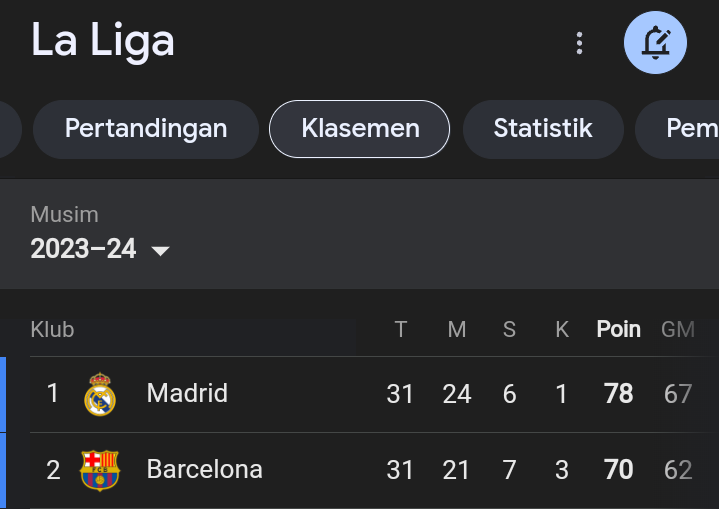Click the Klub column header
The width and height of the screenshot is (719, 509).
pyautogui.click(x=52, y=330)
